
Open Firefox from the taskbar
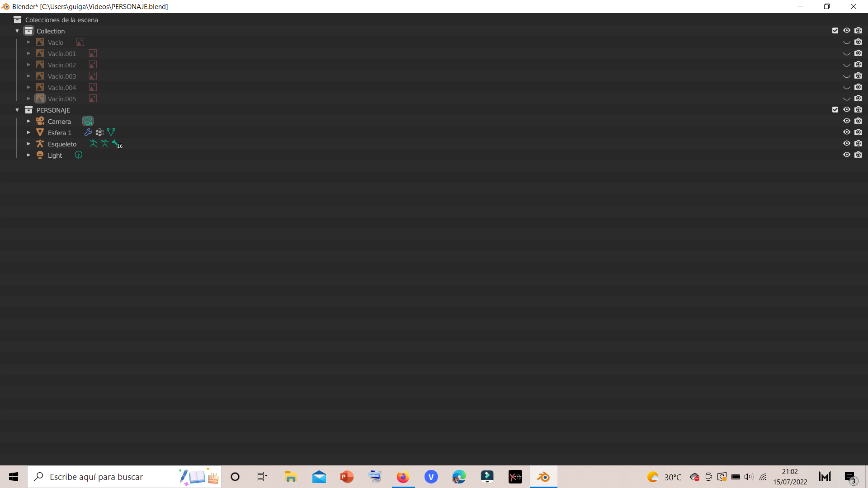403,477
